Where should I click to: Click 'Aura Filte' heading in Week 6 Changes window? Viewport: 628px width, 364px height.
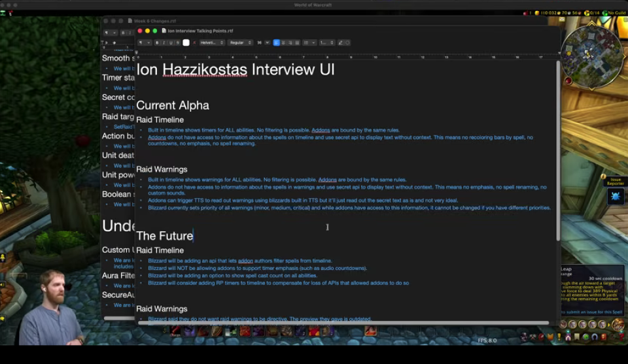pyautogui.click(x=118, y=276)
